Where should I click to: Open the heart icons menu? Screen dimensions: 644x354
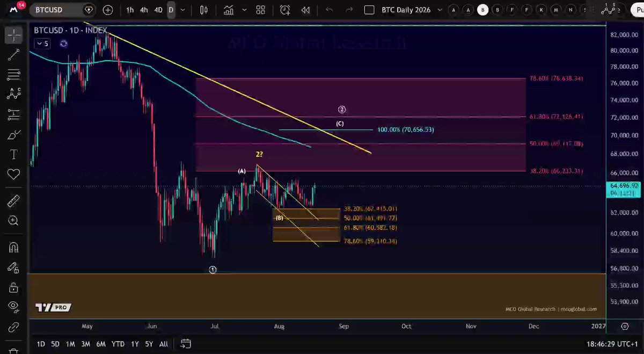pyautogui.click(x=13, y=174)
